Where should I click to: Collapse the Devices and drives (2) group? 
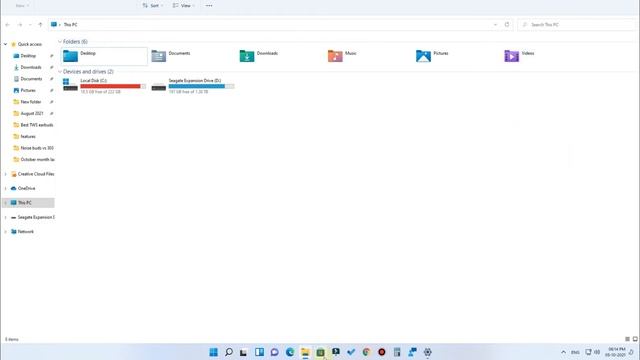pyautogui.click(x=60, y=72)
